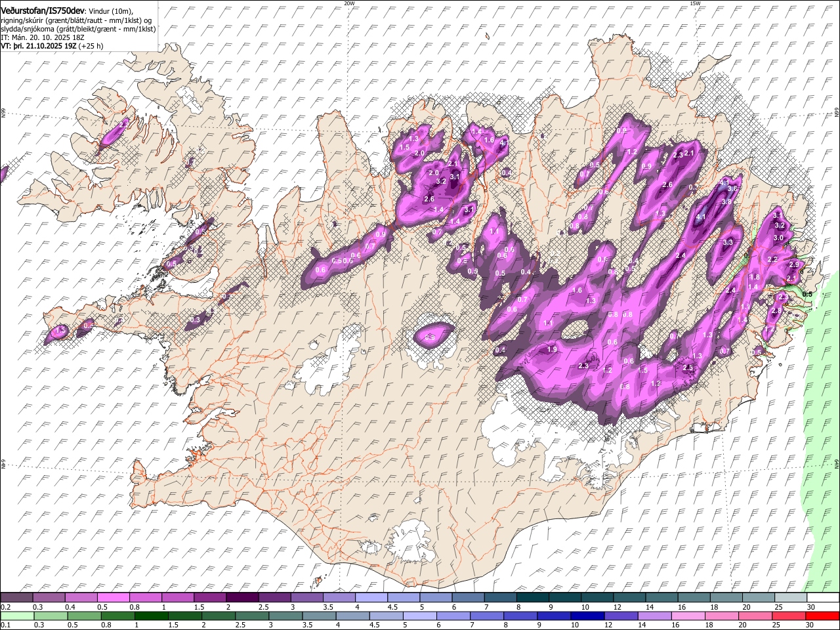840x630 pixels.
Task: Click the 1.9 precipitation value on the map
Action: (x=552, y=350)
